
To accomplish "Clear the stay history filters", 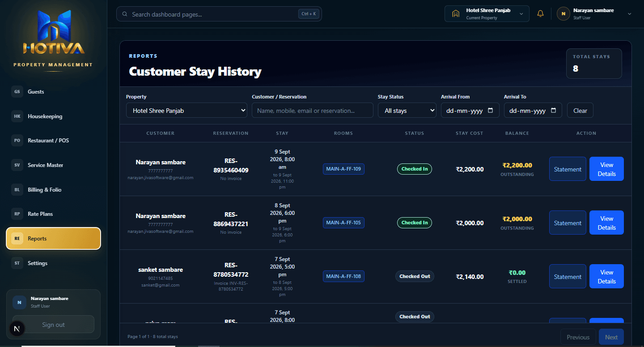I will [x=580, y=111].
